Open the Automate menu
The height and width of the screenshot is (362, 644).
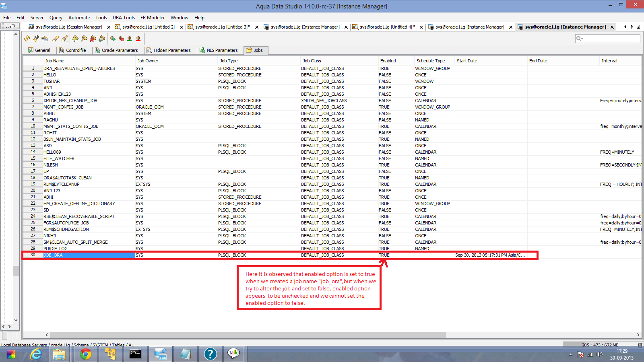click(x=79, y=18)
